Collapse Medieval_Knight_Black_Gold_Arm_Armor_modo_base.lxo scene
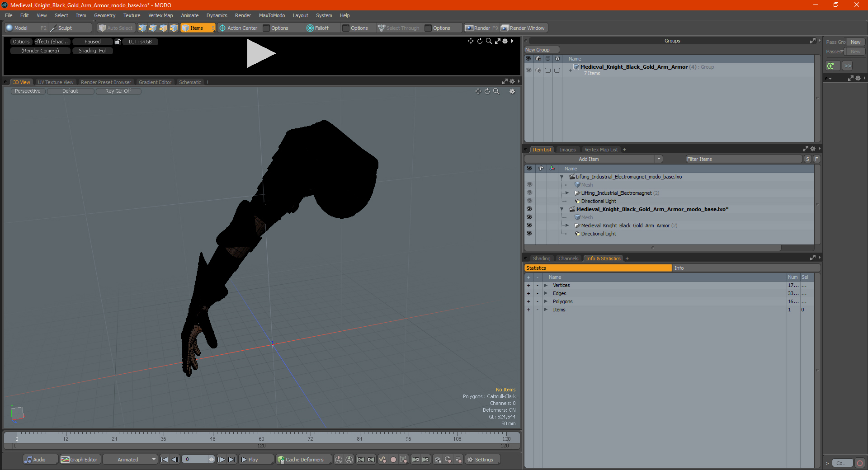 (562, 209)
